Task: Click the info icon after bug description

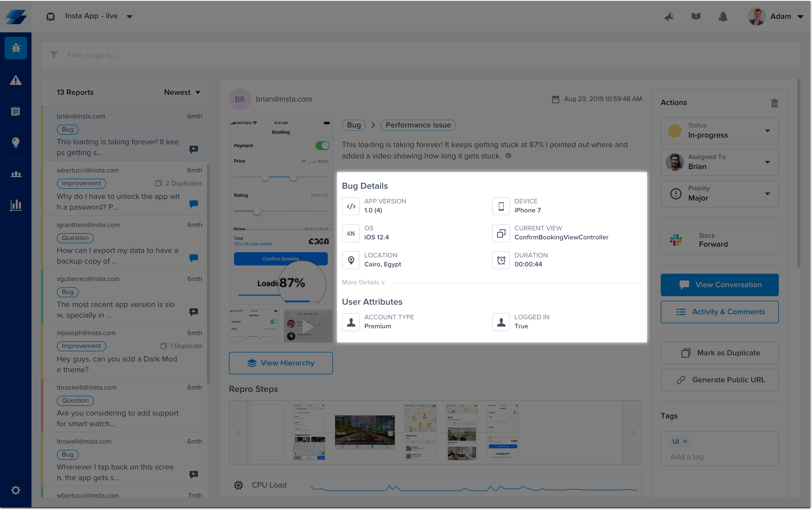Action: 508,156
